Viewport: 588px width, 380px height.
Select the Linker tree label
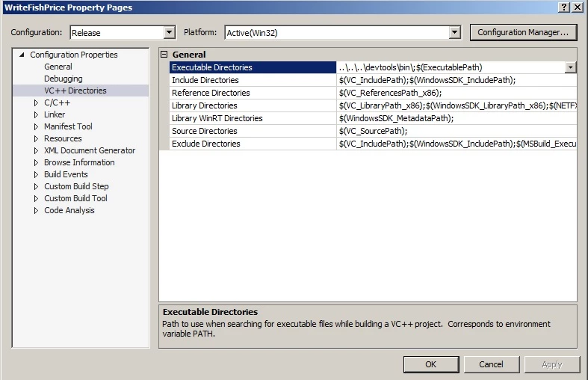tap(55, 114)
